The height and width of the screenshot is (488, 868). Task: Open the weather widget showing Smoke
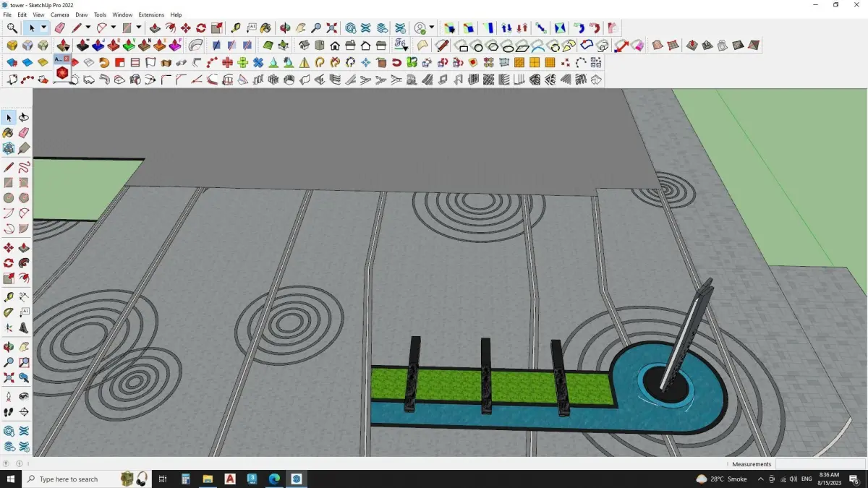(722, 479)
